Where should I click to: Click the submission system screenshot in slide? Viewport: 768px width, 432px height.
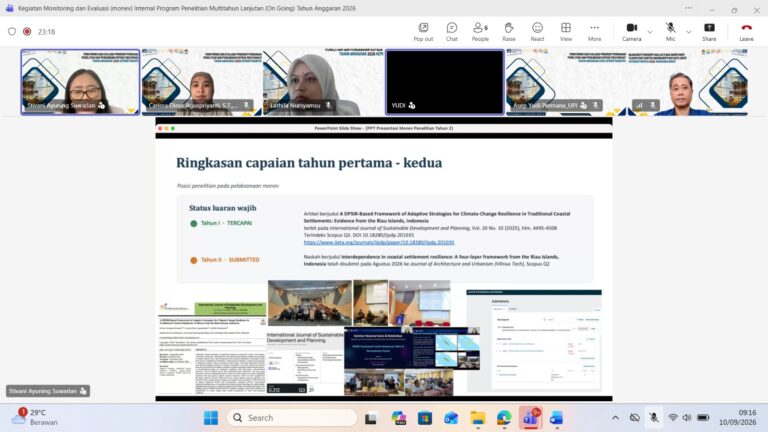point(534,340)
